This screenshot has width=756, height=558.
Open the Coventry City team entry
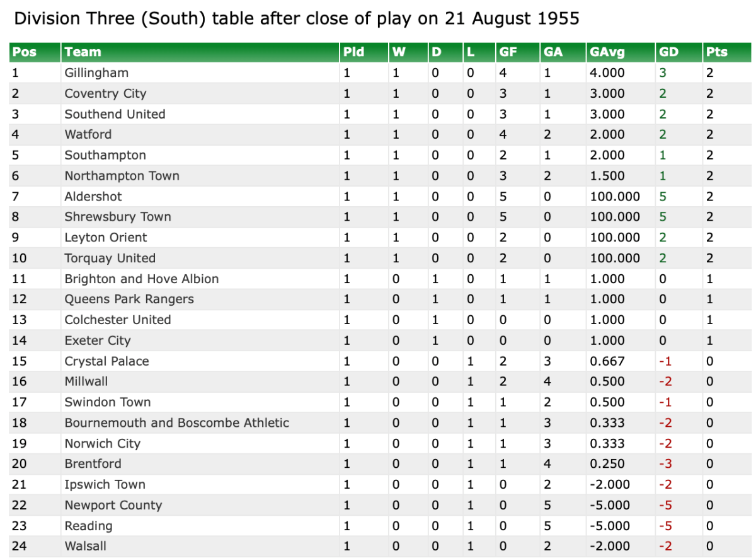pyautogui.click(x=105, y=94)
